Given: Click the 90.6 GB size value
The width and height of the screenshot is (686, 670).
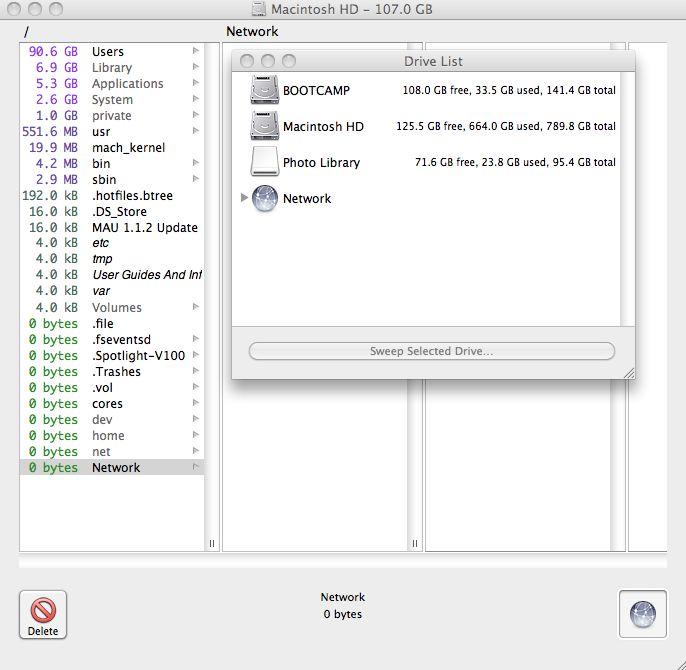Looking at the screenshot, I should 53,51.
